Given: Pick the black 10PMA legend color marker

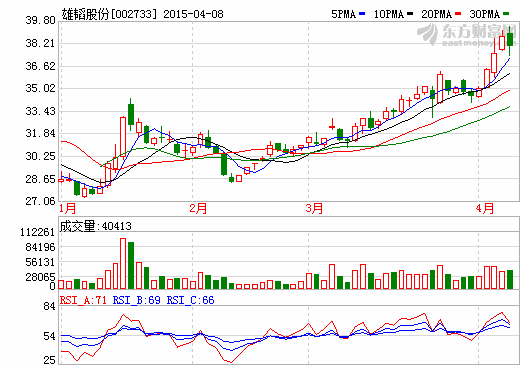Looking at the screenshot, I should coord(410,14).
